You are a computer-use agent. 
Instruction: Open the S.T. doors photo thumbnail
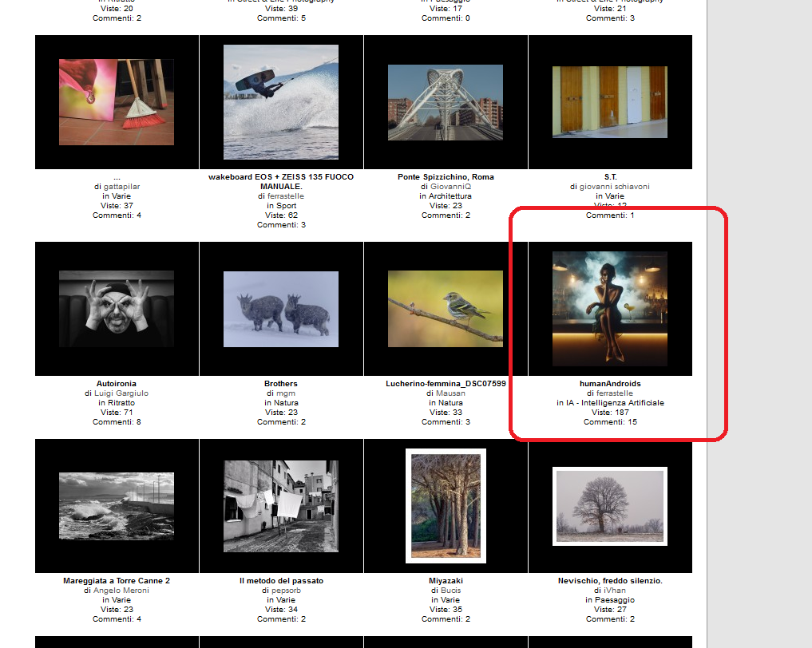click(610, 102)
